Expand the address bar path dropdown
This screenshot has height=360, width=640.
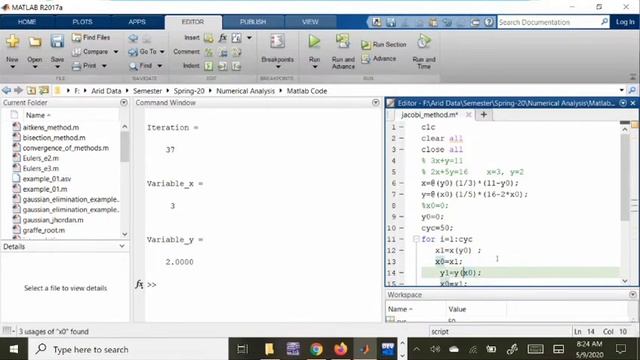tap(622, 90)
